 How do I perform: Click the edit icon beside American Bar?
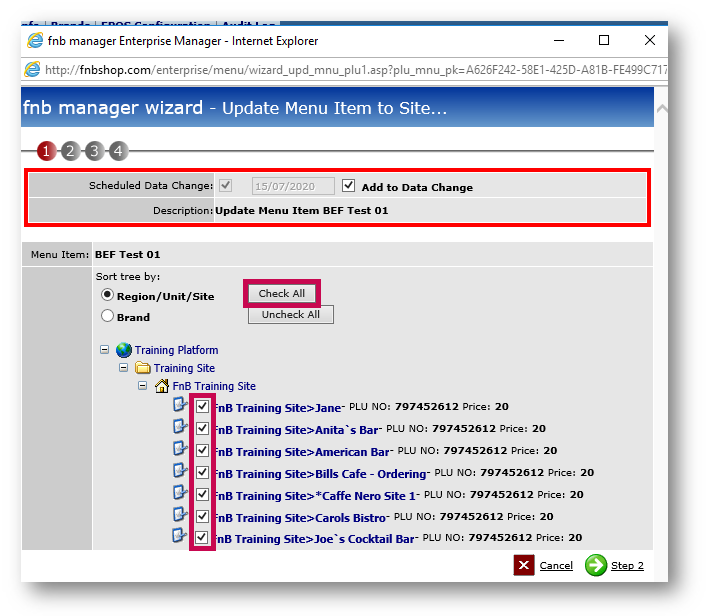[x=180, y=448]
